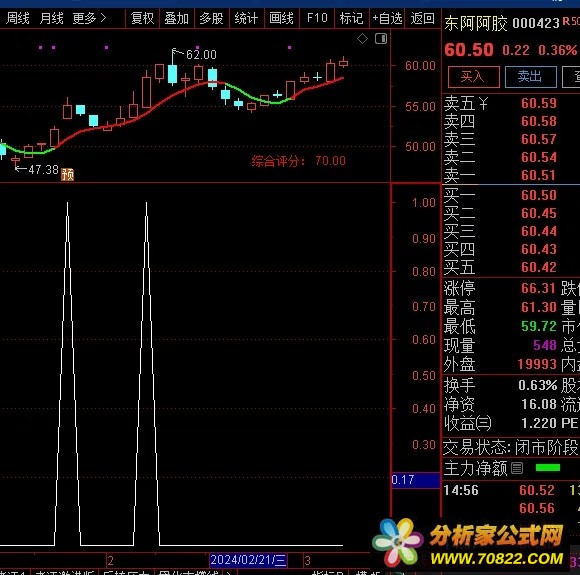Open F10 company information

pos(317,18)
